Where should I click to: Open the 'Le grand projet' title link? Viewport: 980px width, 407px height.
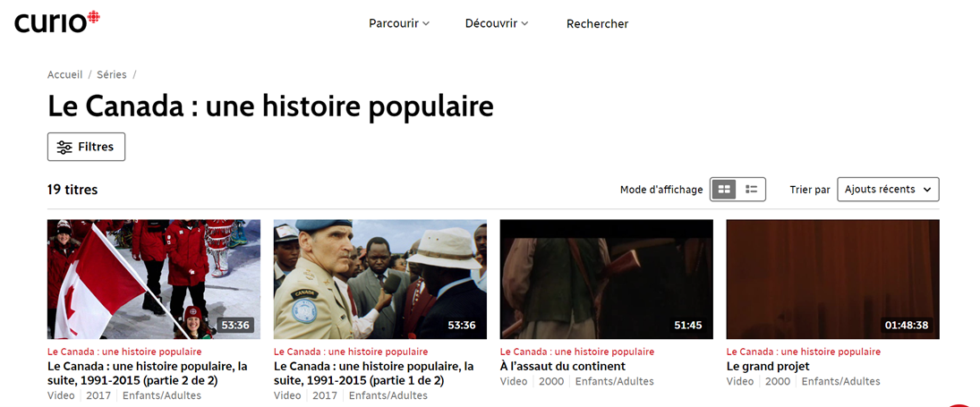pos(768,367)
